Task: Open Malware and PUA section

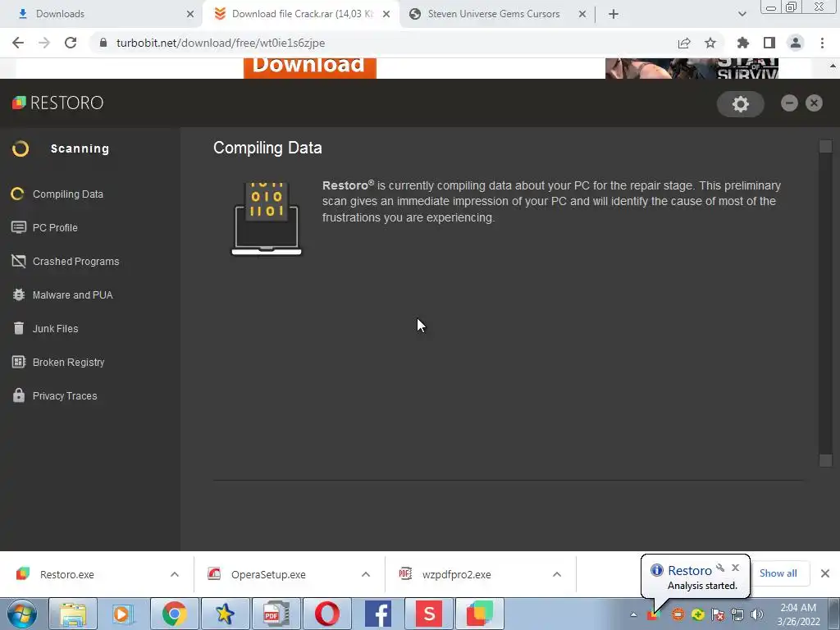Action: tap(62, 295)
